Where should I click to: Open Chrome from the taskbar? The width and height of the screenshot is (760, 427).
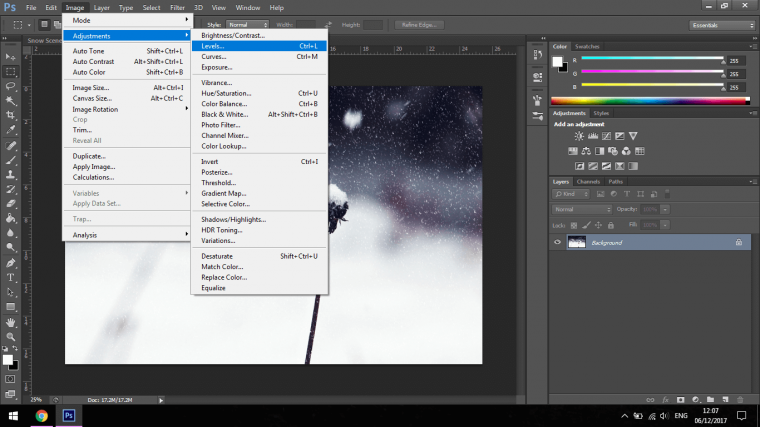[42, 416]
